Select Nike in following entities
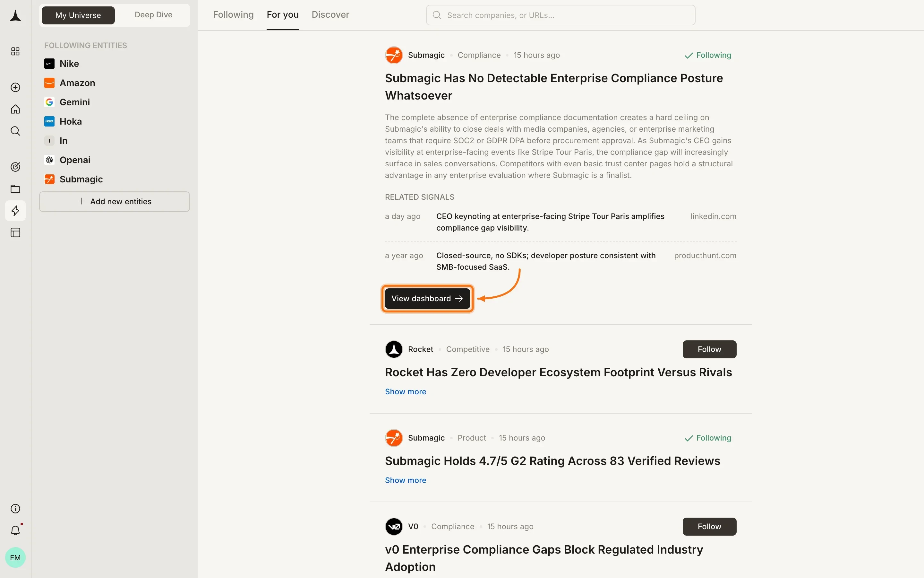The image size is (924, 578). pos(69,64)
